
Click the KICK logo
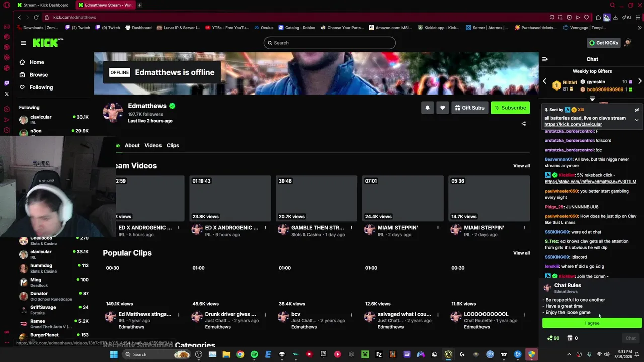point(48,43)
